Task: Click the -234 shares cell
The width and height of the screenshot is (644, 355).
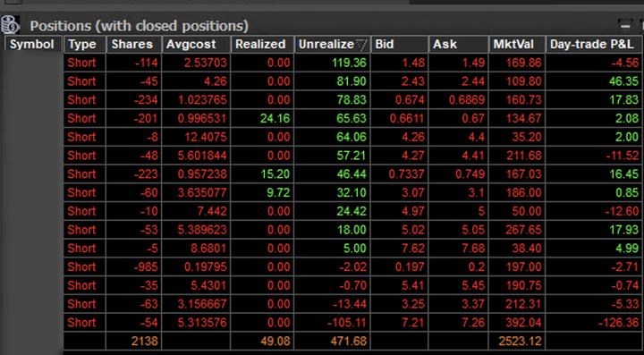Action: 134,100
